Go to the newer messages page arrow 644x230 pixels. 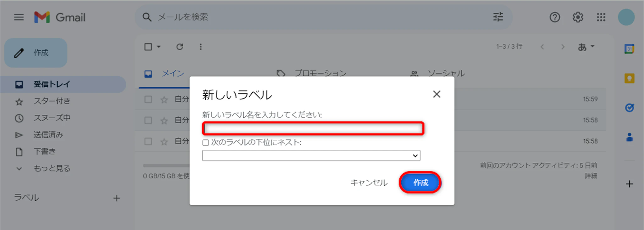(542, 47)
